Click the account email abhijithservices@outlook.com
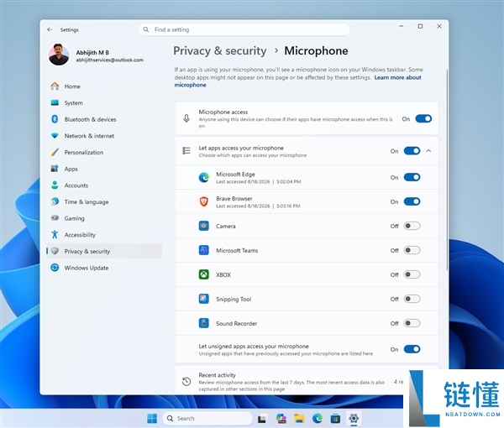The image size is (504, 428). click(109, 60)
